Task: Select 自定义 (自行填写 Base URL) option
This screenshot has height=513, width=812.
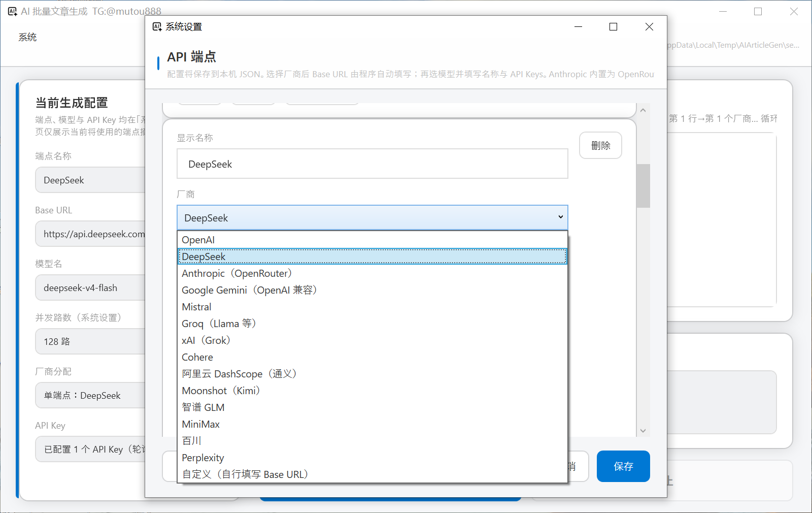Action: (372, 474)
